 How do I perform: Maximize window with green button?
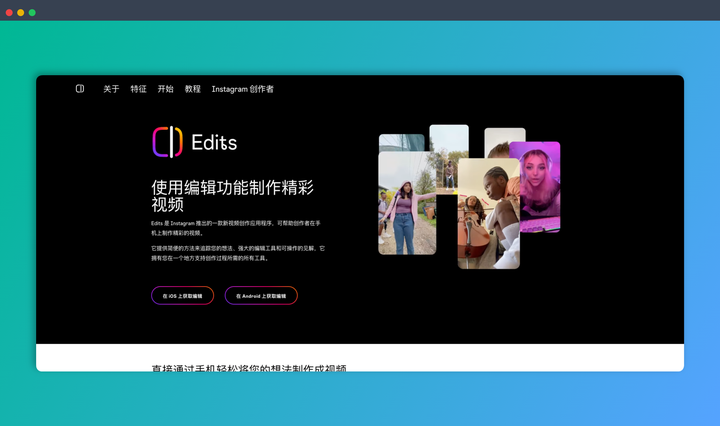click(x=32, y=12)
